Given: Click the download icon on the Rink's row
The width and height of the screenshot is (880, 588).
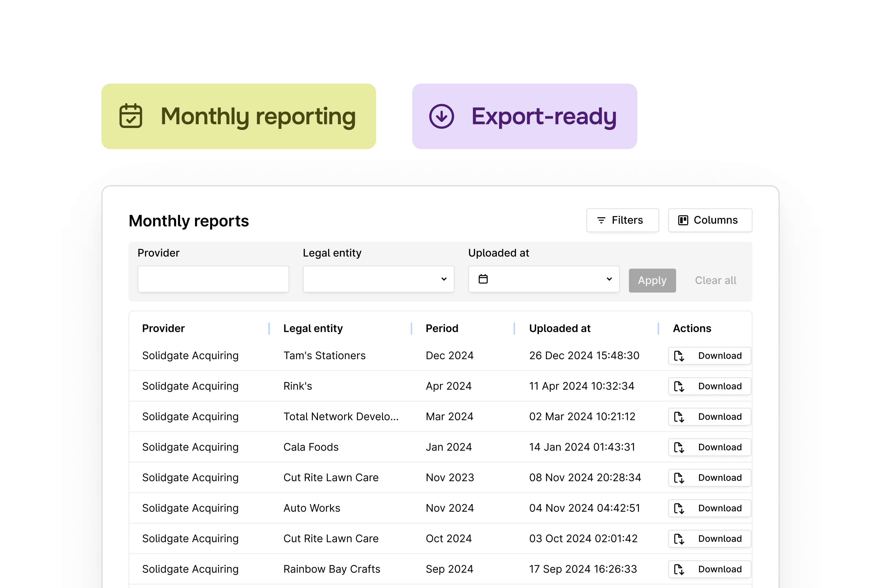Looking at the screenshot, I should pyautogui.click(x=680, y=386).
